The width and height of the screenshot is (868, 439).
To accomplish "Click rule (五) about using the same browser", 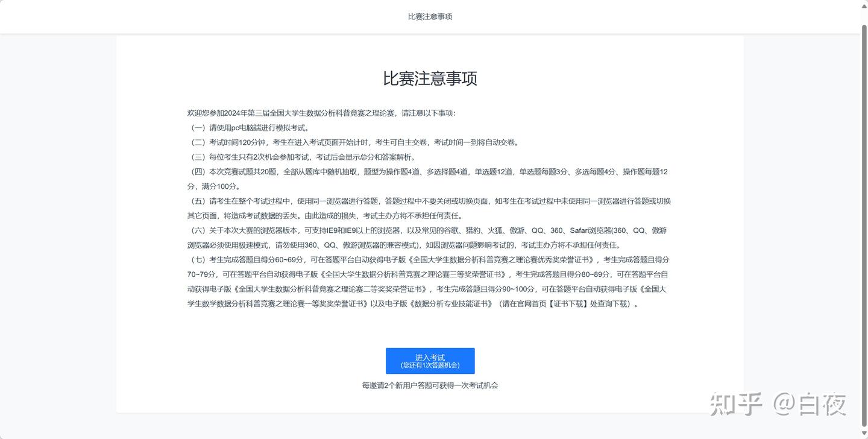I will point(429,209).
